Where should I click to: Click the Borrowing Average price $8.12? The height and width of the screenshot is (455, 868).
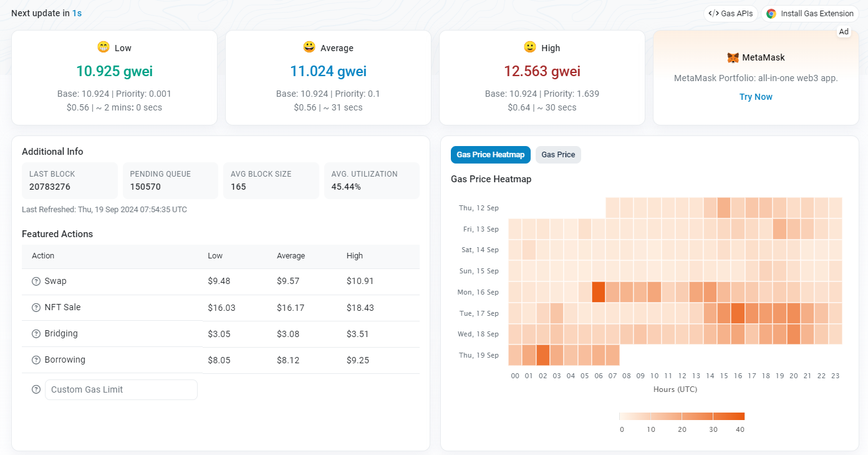tap(288, 360)
